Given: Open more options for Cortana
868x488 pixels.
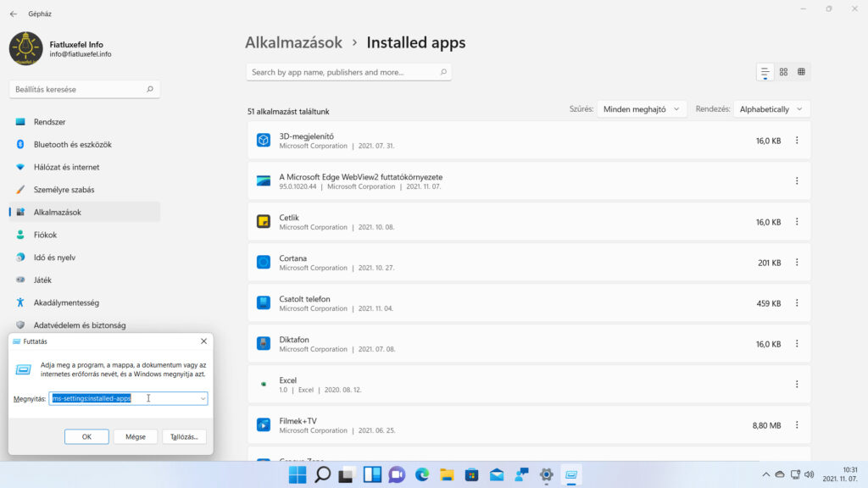Looking at the screenshot, I should [797, 263].
